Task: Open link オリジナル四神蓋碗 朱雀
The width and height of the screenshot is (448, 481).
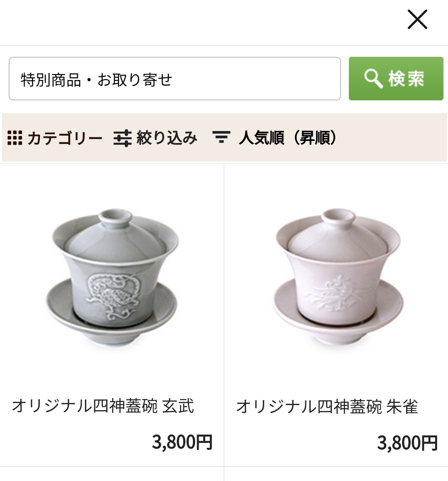Action: [x=327, y=406]
